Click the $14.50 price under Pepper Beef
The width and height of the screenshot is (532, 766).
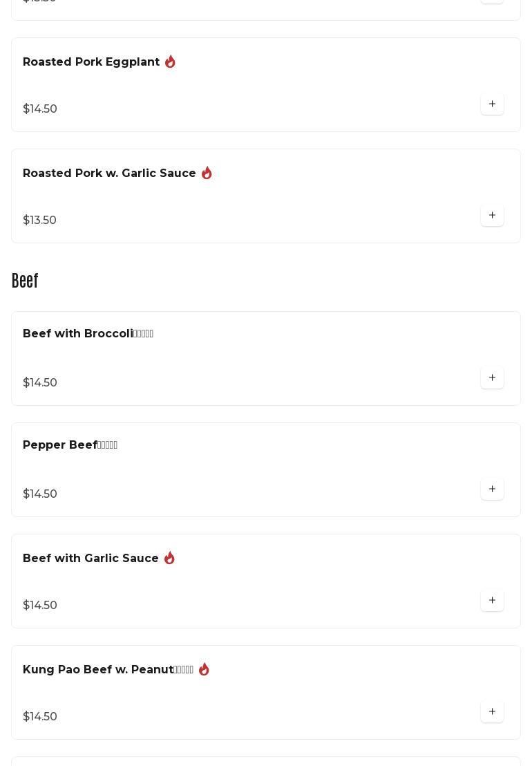[40, 494]
